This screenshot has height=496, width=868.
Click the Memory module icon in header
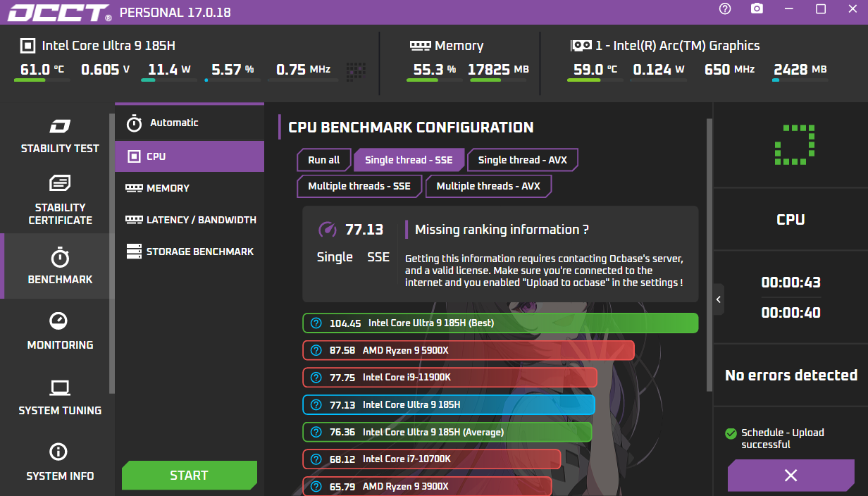click(x=420, y=45)
